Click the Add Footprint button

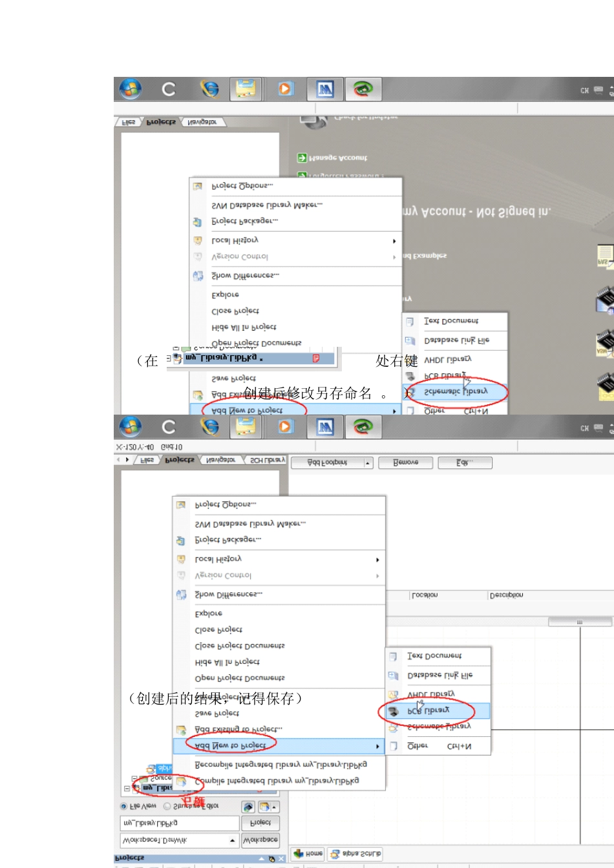[x=327, y=463]
